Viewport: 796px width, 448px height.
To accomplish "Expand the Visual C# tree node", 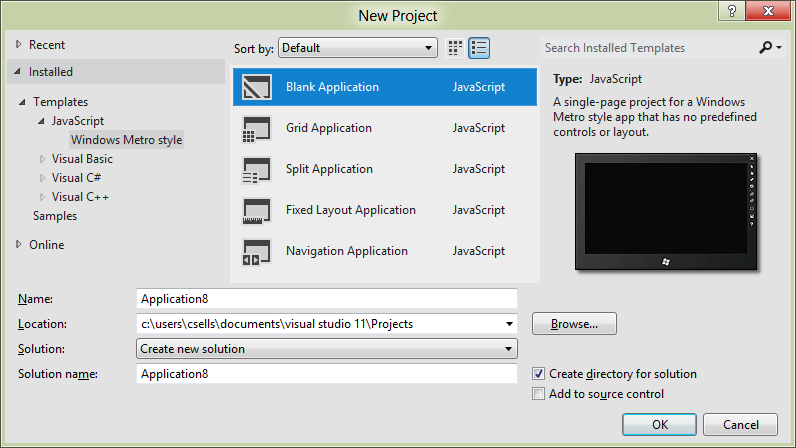I will pyautogui.click(x=42, y=178).
